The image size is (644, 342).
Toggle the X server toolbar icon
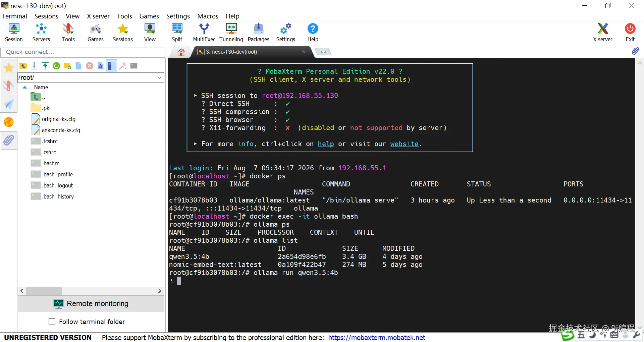pos(603,33)
